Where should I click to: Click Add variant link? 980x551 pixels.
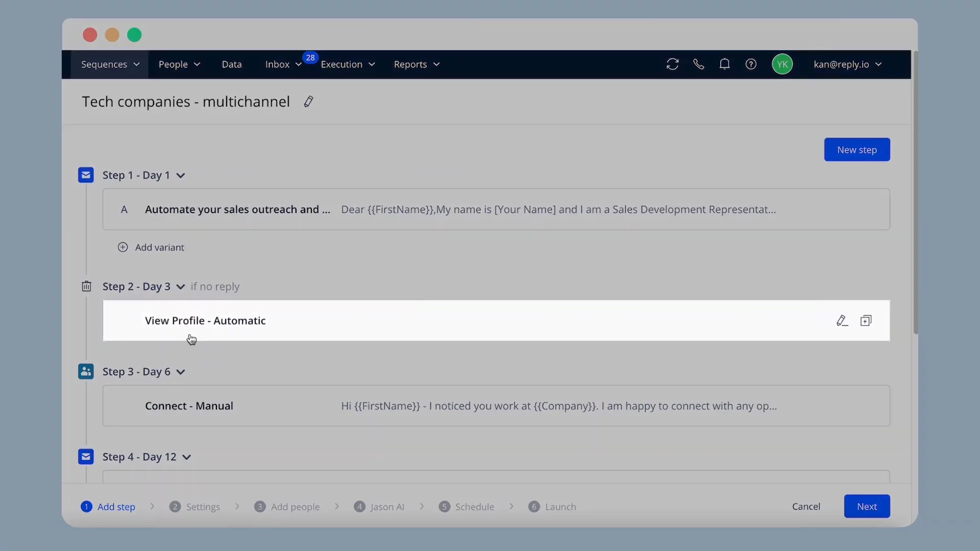point(151,247)
